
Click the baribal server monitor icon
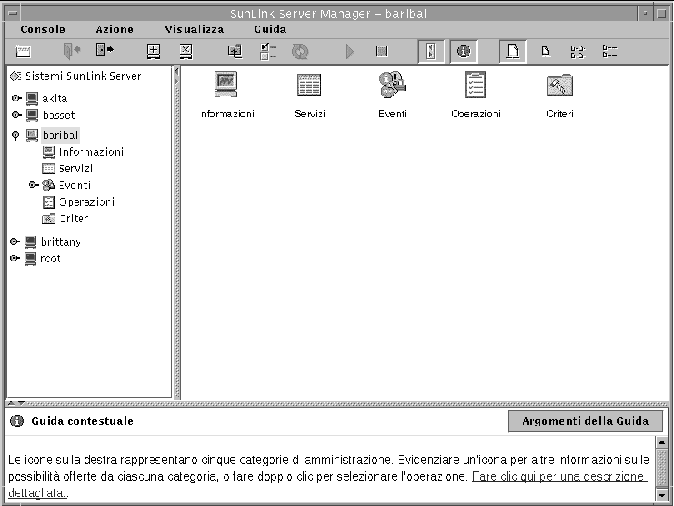[32, 135]
